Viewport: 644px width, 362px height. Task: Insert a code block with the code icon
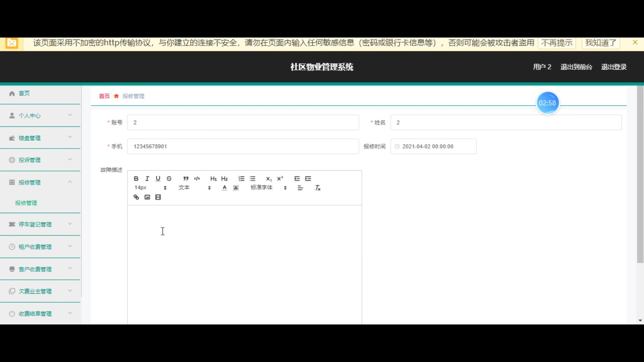click(197, 179)
